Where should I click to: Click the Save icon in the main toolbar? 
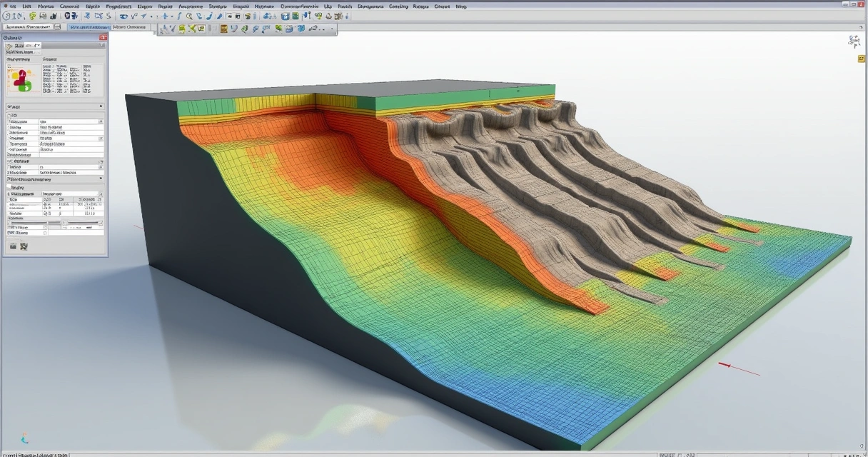pos(42,15)
